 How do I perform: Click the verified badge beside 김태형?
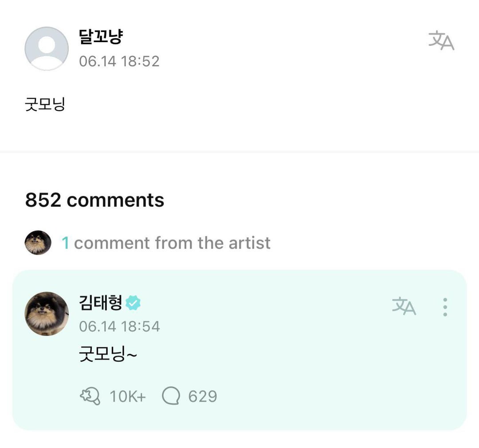point(133,303)
